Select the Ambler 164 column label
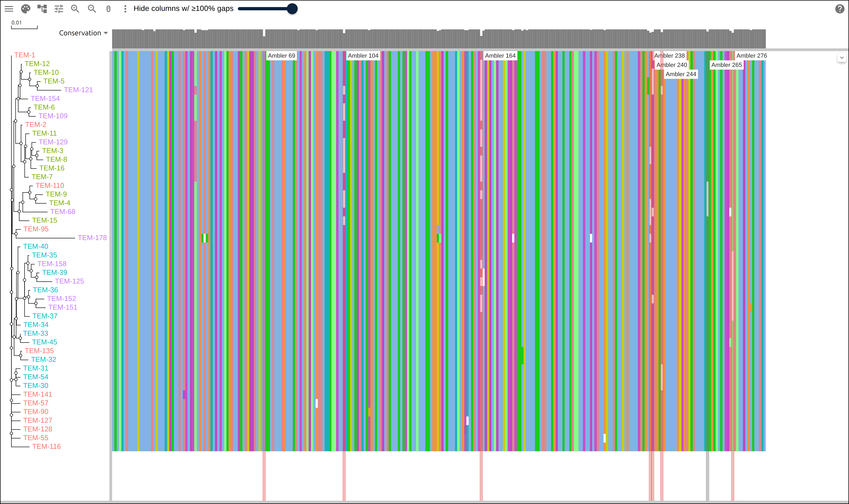849x504 pixels. click(x=500, y=56)
